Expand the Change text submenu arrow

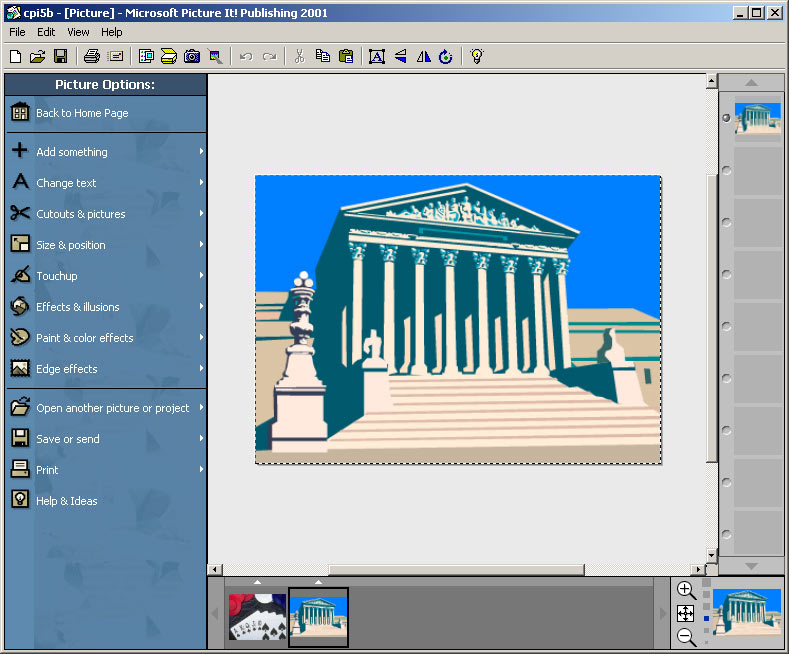click(201, 182)
